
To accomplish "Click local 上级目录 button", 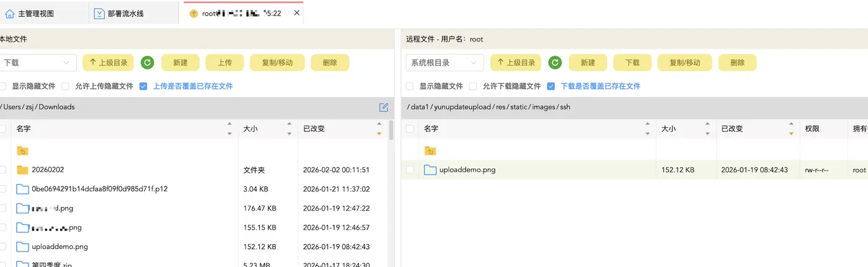I will click(x=108, y=63).
